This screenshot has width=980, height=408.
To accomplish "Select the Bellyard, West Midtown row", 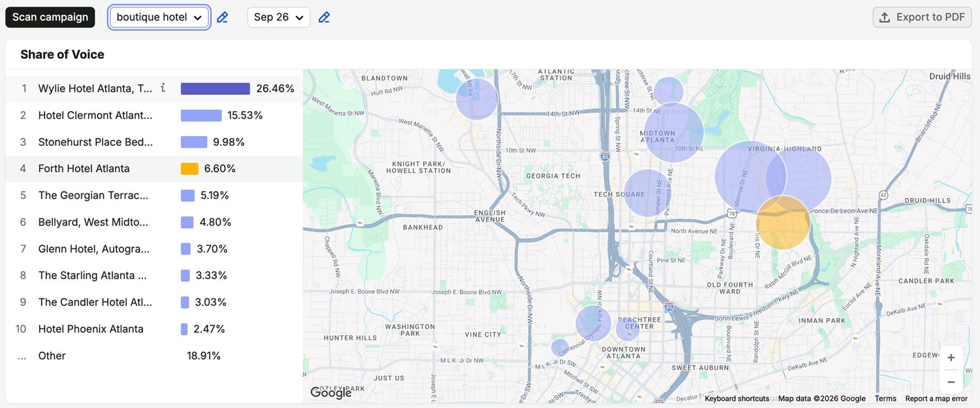I will (154, 222).
